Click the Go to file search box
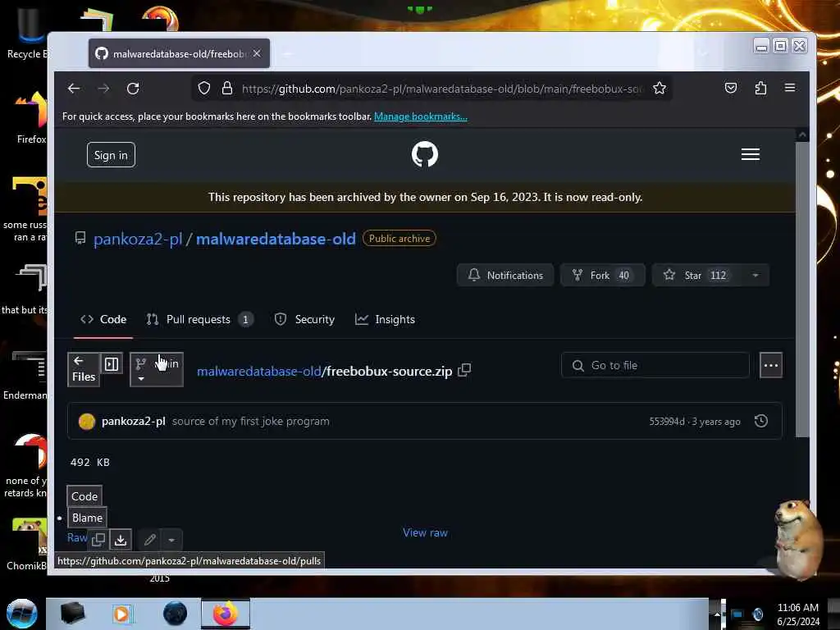 (655, 365)
